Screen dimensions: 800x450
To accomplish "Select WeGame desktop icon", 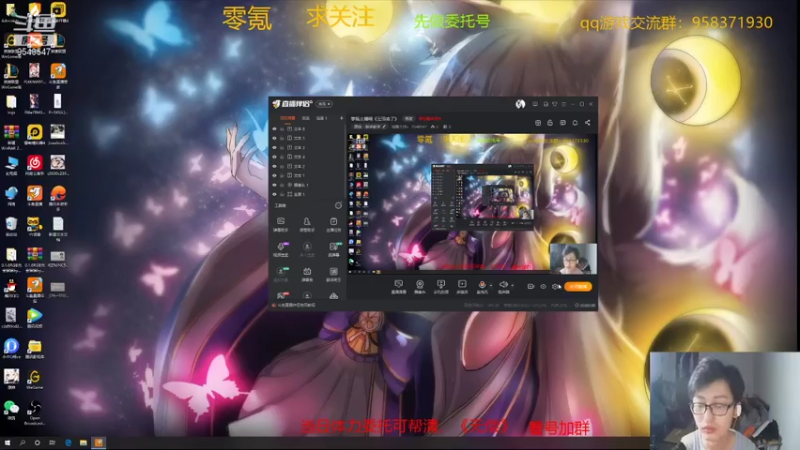I will (34, 380).
